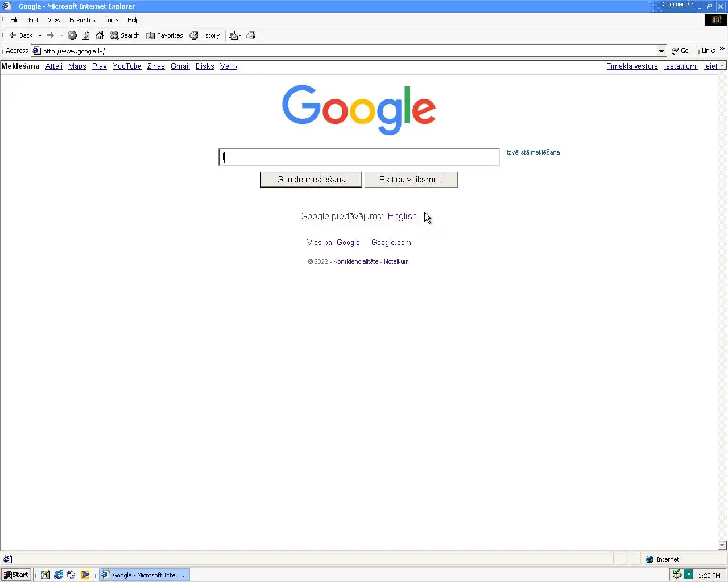Click the Disks link
The height and width of the screenshot is (582, 728).
[x=205, y=66]
